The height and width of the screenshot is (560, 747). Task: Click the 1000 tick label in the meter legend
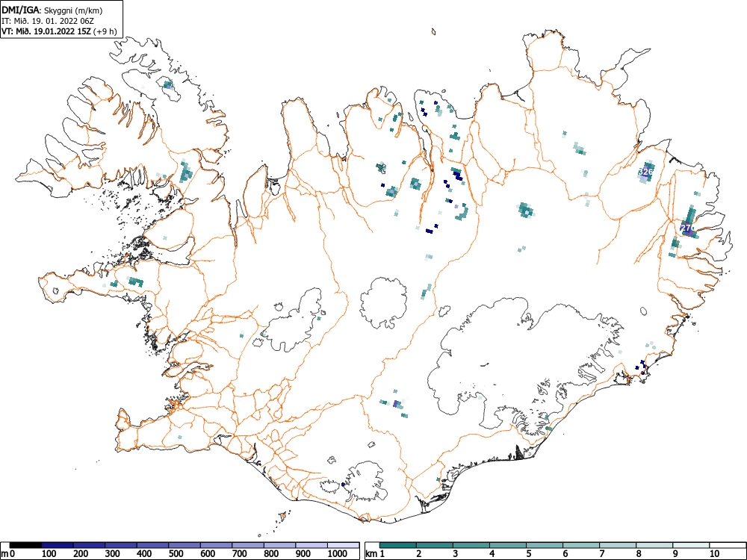pyautogui.click(x=337, y=554)
